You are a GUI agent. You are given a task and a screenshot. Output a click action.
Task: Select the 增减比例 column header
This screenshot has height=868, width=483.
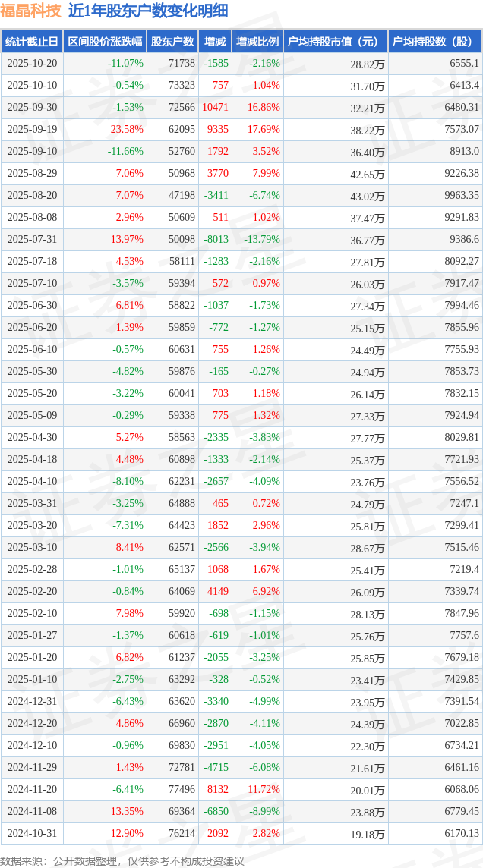tap(257, 42)
